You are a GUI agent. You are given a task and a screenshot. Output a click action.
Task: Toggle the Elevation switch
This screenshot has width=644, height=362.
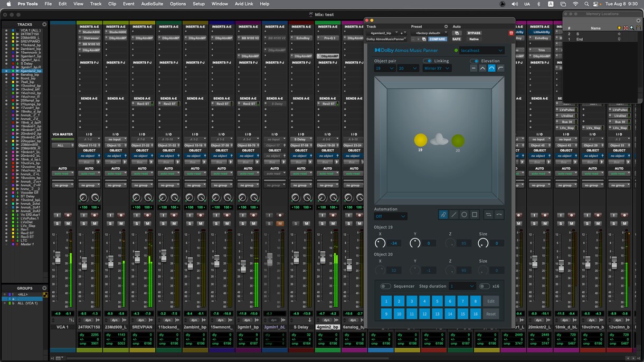pyautogui.click(x=475, y=61)
